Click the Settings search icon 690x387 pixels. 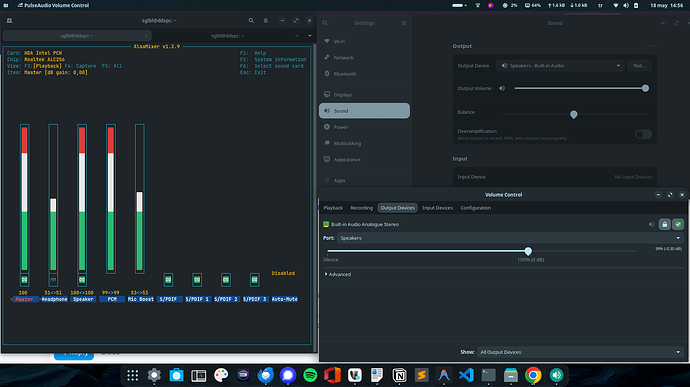tap(325, 23)
